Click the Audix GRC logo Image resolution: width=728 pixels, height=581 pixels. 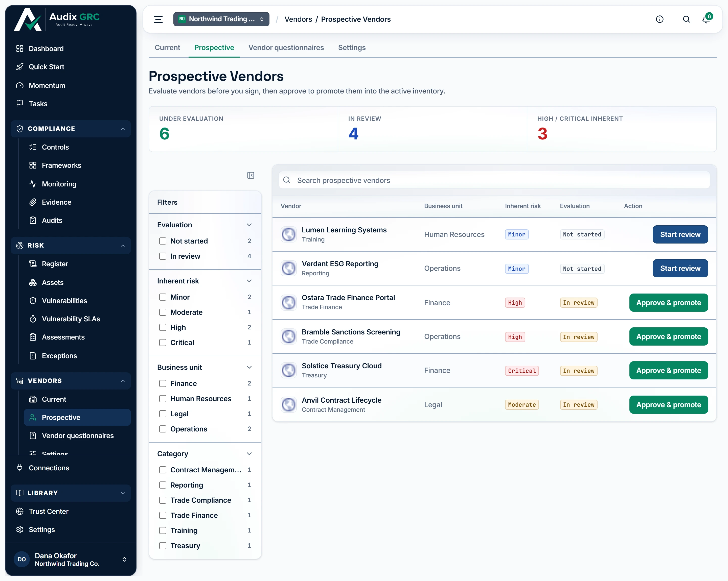(x=57, y=19)
